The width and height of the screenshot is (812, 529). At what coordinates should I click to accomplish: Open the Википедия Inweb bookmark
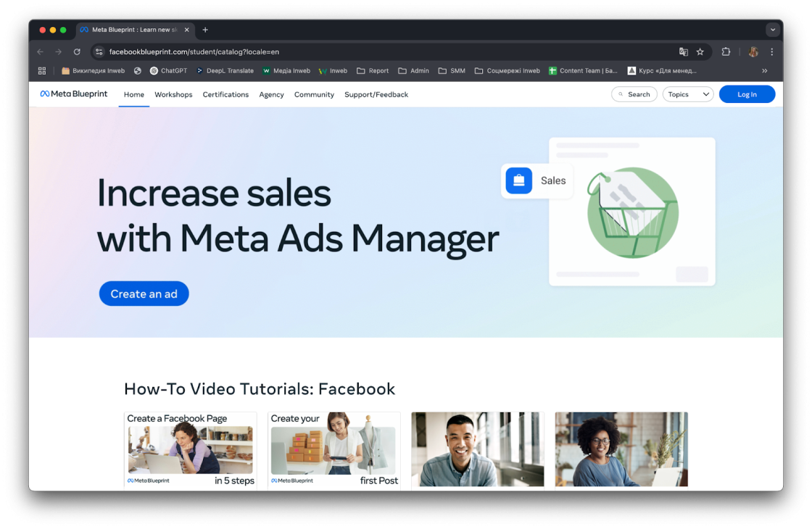pos(94,71)
